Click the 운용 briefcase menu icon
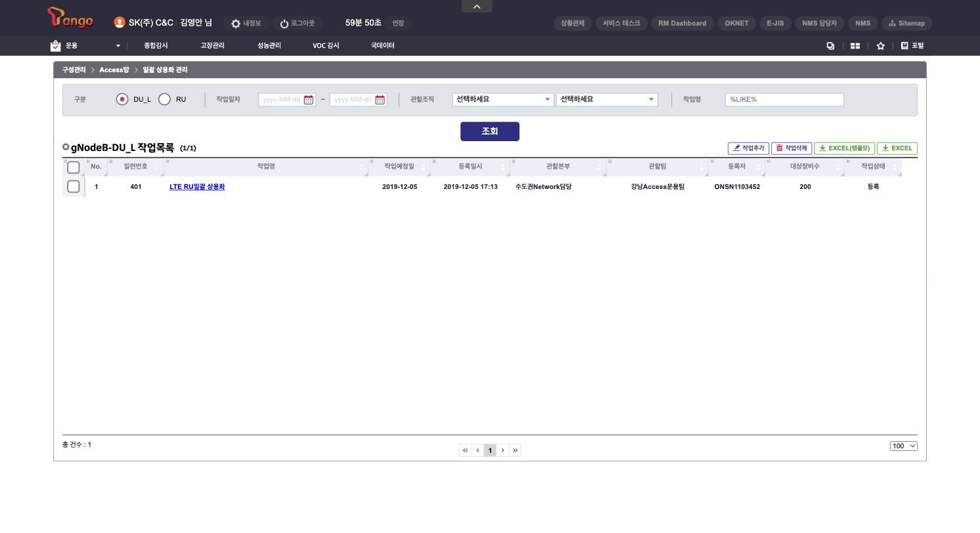980x533 pixels. (x=56, y=45)
